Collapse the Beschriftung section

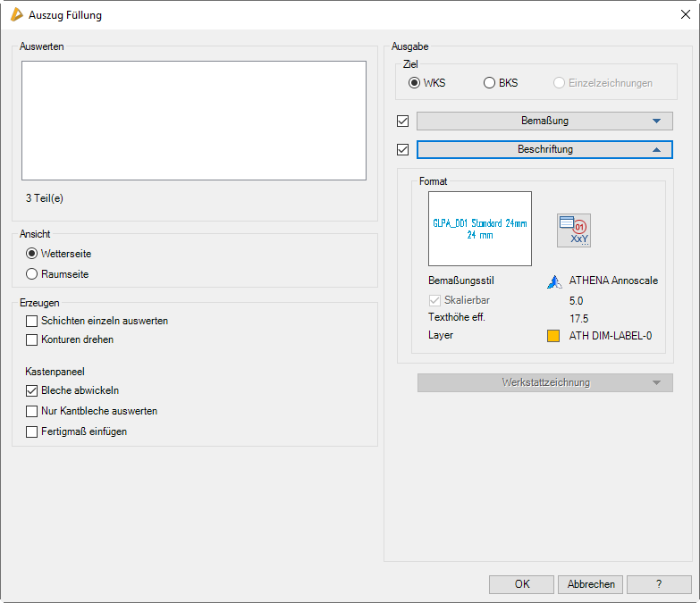(544, 149)
